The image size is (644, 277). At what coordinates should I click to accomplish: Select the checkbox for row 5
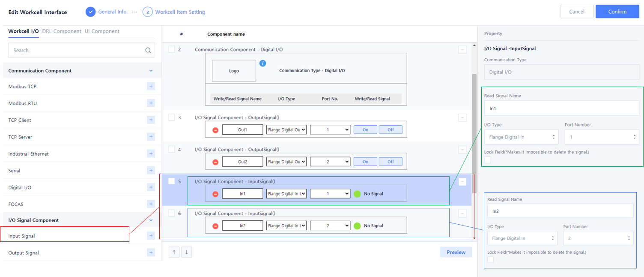point(171,181)
